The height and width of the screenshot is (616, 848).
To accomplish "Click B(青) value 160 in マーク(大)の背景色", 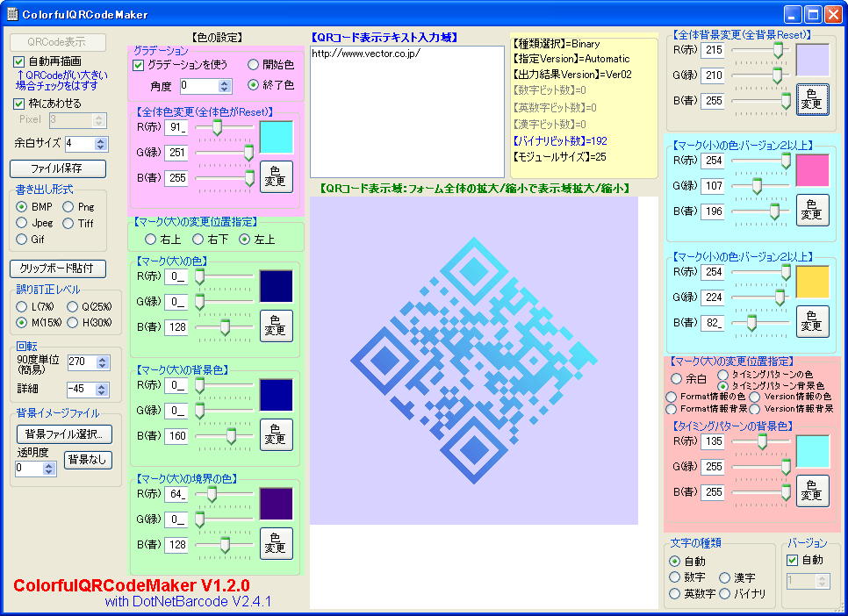I will (x=176, y=436).
